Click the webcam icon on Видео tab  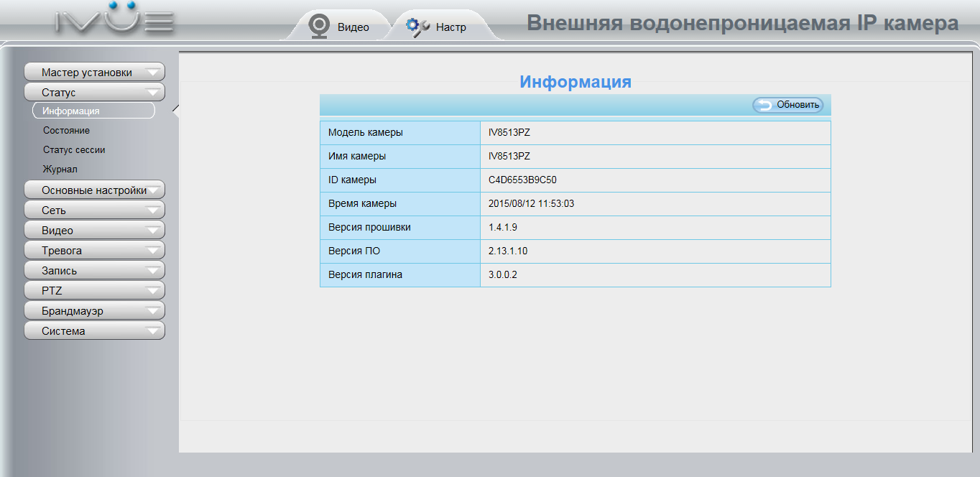pyautogui.click(x=318, y=27)
